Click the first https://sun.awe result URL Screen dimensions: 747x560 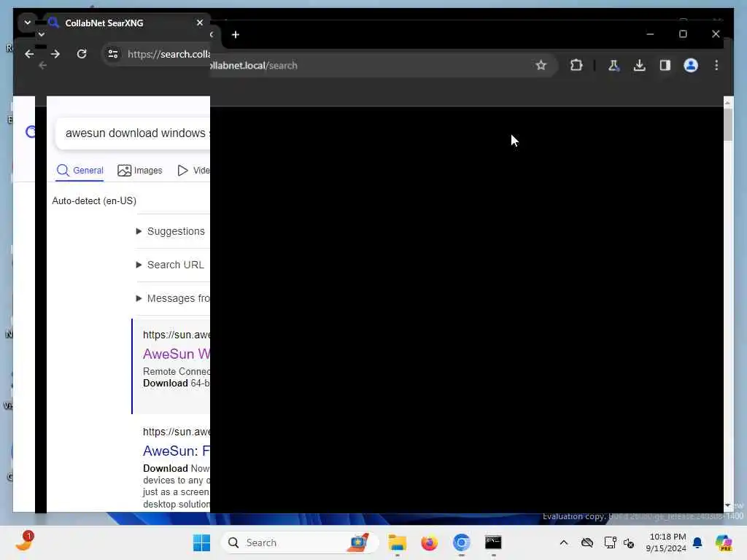click(177, 335)
